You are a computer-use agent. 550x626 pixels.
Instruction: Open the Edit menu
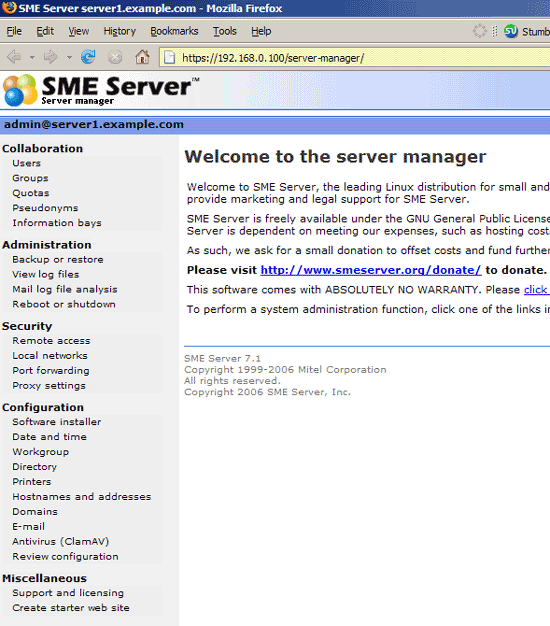[45, 31]
